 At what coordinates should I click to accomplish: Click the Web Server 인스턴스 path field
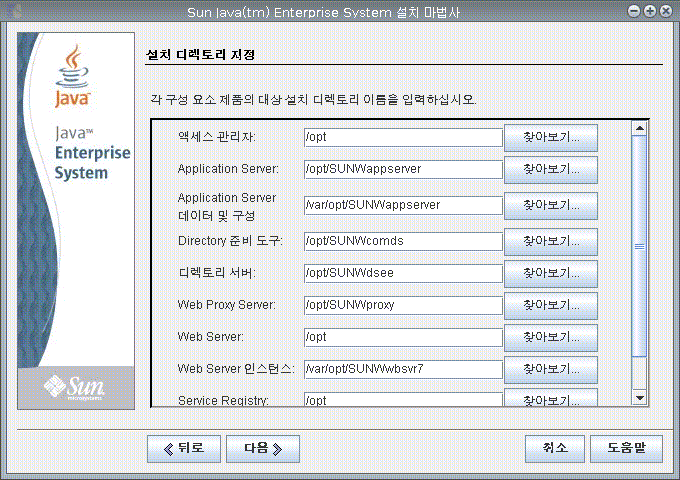pyautogui.click(x=403, y=369)
